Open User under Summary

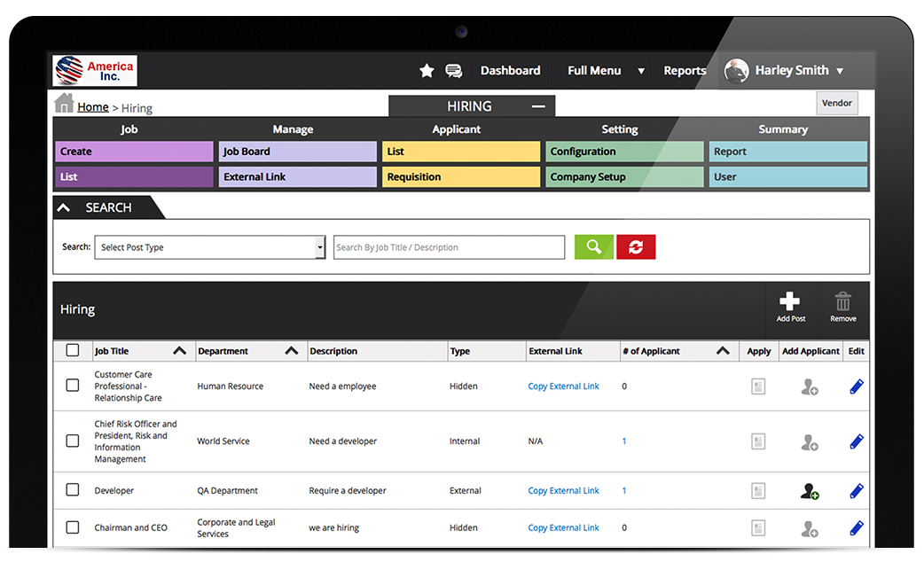point(787,176)
